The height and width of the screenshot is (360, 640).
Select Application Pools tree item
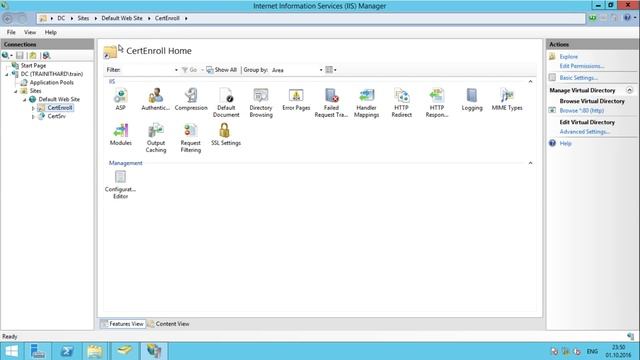pos(51,82)
